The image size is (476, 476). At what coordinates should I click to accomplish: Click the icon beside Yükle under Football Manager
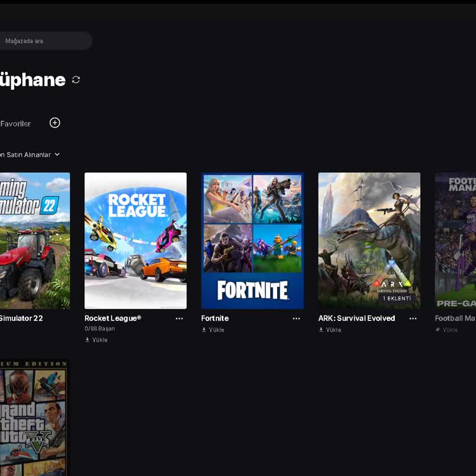[x=438, y=330]
